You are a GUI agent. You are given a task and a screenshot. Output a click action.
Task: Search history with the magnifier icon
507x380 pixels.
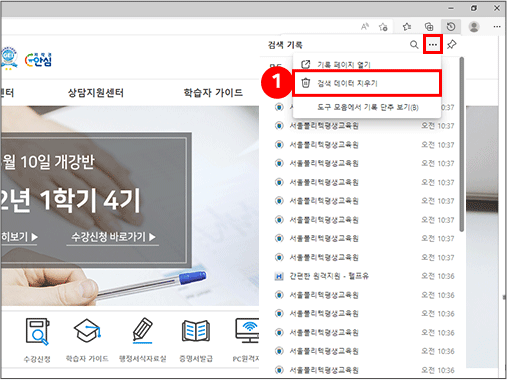414,44
